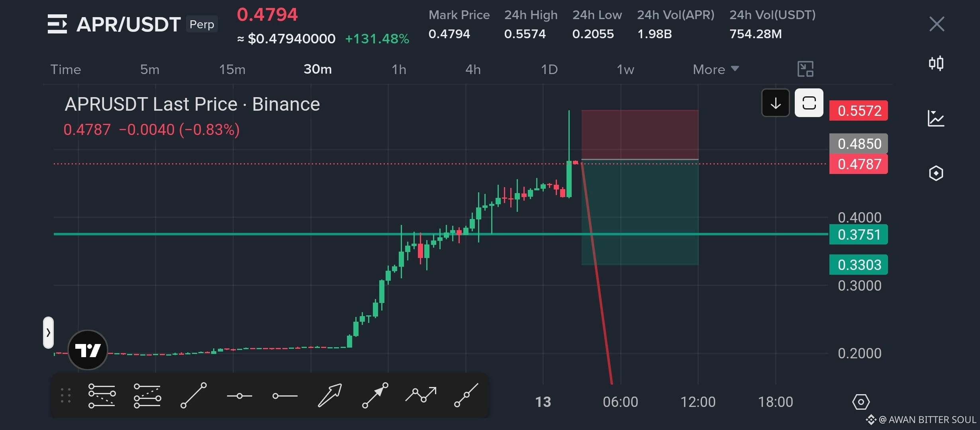Grab the drawing toolbar dotted drag handle

pos(66,395)
